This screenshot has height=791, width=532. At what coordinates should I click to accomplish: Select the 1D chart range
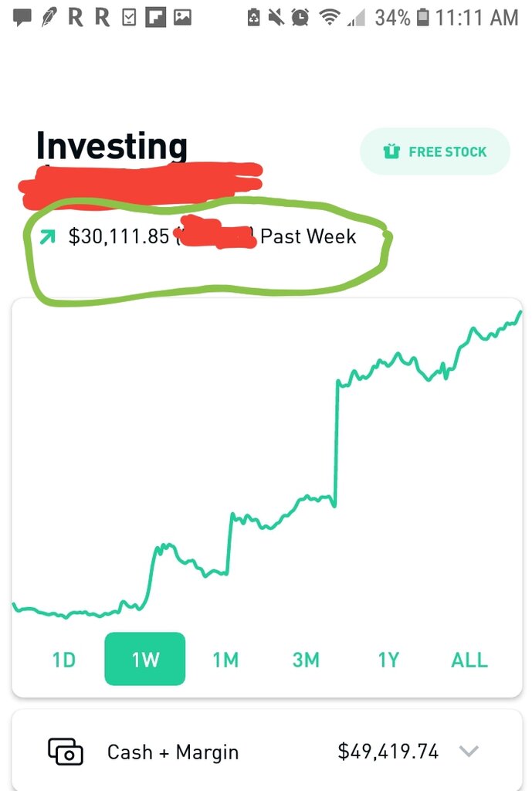[x=64, y=660]
